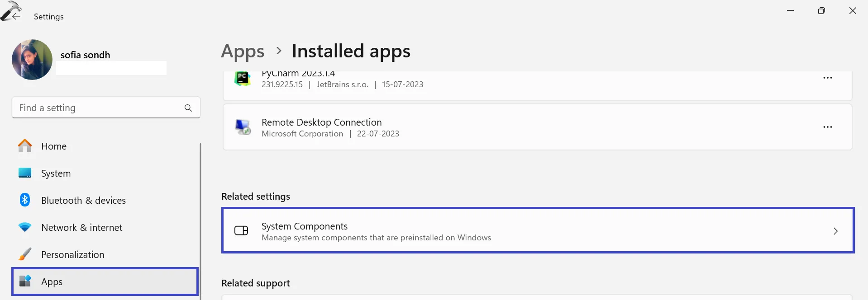Click the Personalization paintbrush icon
The image size is (868, 300).
(x=25, y=254)
